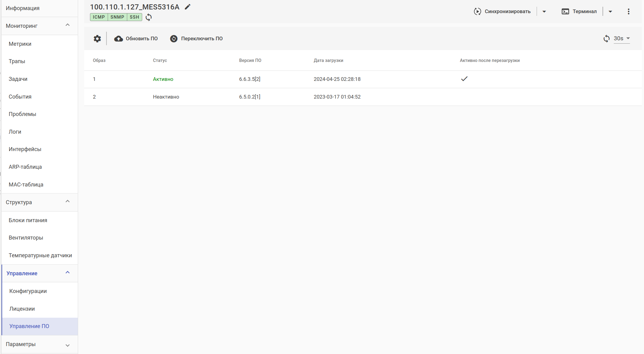
Task: Open the 30s refresh interval dropdown
Action: pyautogui.click(x=622, y=38)
